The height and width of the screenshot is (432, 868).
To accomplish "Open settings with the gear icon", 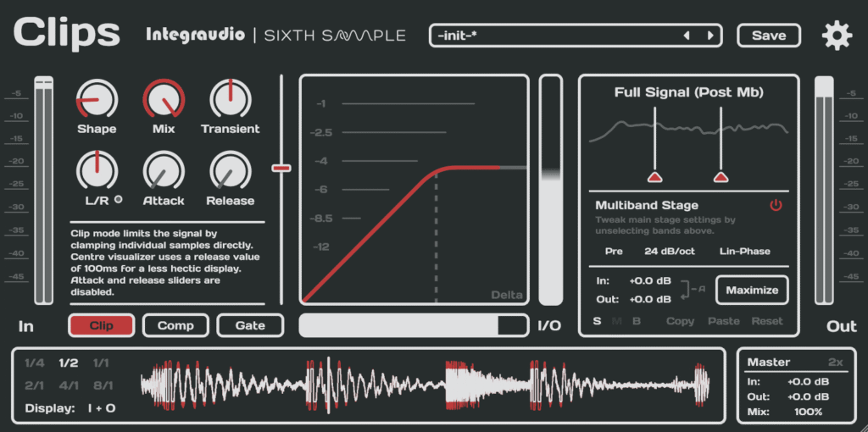I will pyautogui.click(x=837, y=36).
